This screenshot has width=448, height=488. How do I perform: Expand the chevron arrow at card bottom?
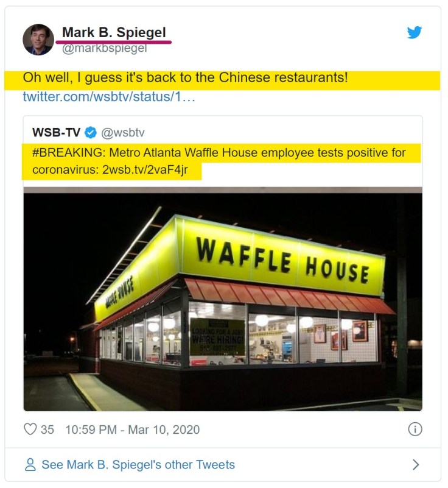pyautogui.click(x=416, y=465)
